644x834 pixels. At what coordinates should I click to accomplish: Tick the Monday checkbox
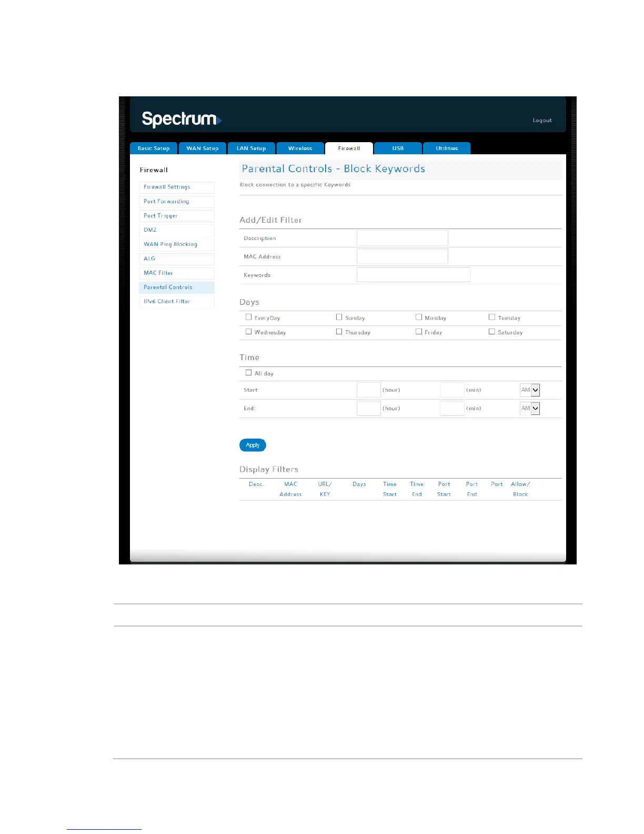419,317
